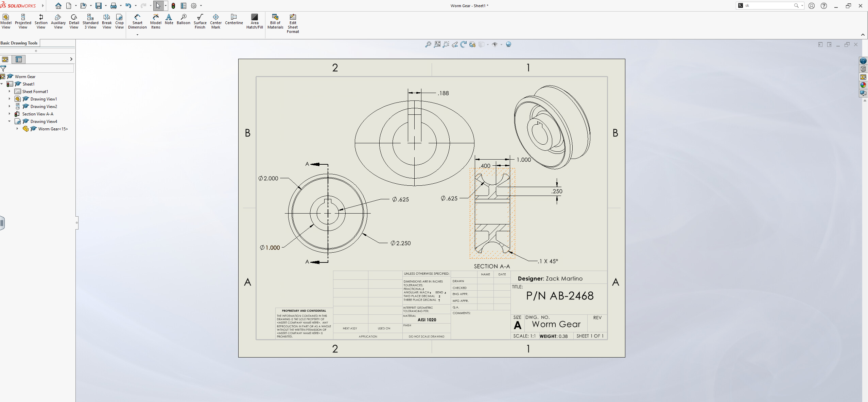Viewport: 868px width, 402px height.
Task: Open Edit Sheet Format
Action: coord(293,23)
